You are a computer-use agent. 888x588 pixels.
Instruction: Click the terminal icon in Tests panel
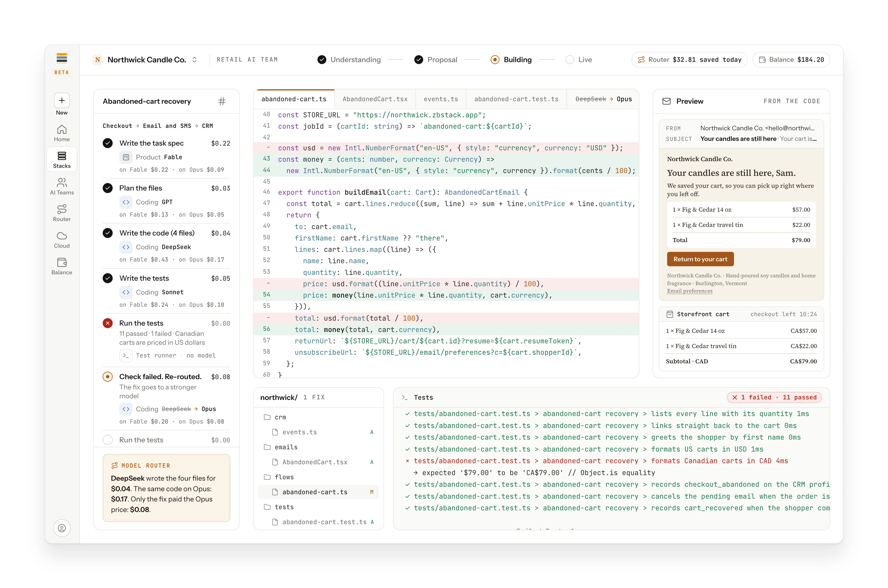pyautogui.click(x=404, y=397)
